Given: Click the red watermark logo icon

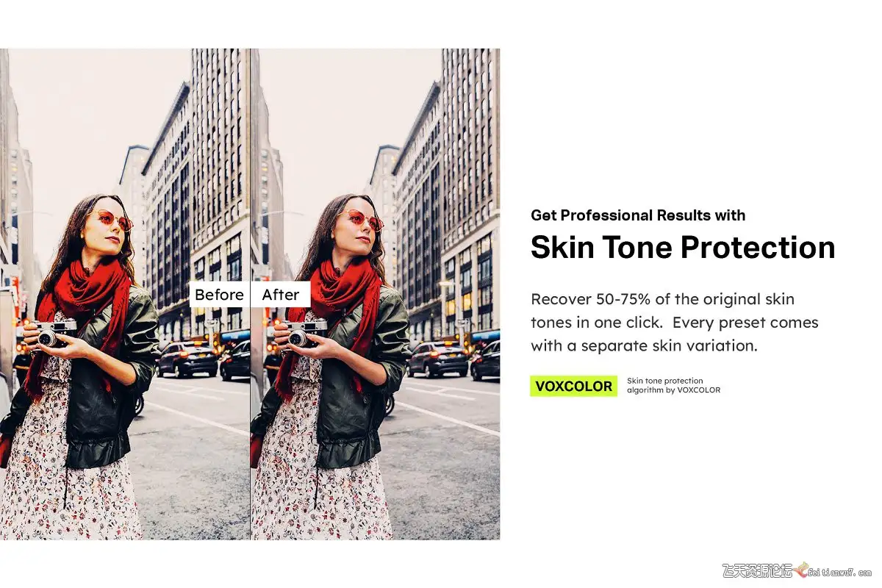Looking at the screenshot, I should tap(800, 570).
